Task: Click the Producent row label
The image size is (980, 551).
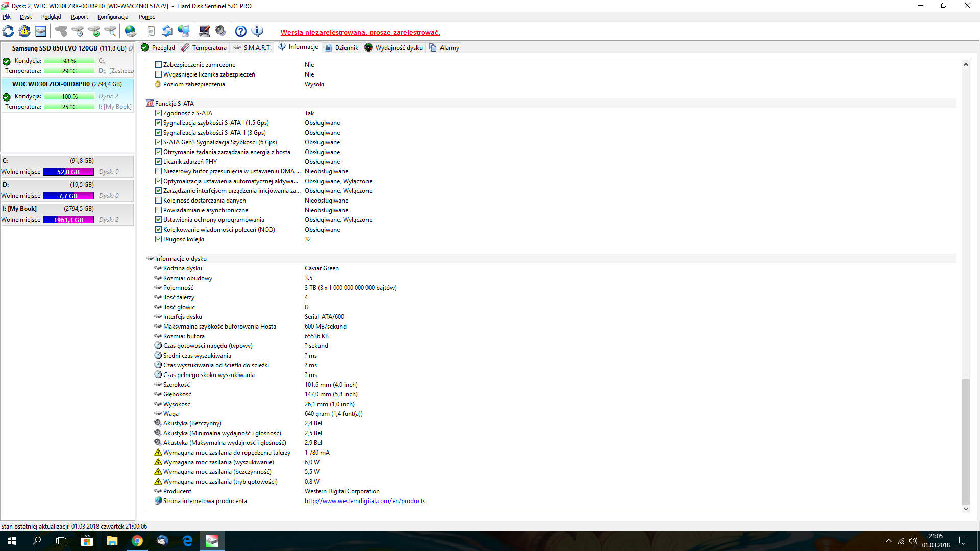Action: click(x=177, y=491)
